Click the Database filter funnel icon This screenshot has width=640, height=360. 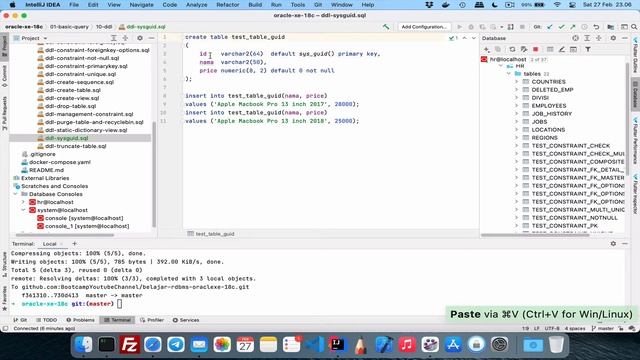coord(588,49)
